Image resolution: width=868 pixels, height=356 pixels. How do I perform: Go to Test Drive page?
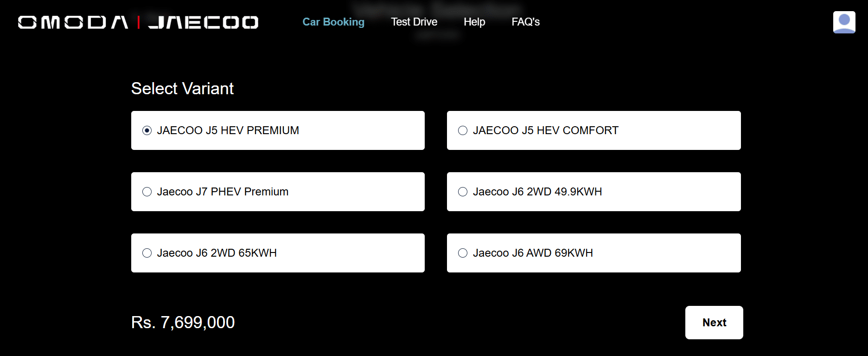tap(414, 22)
